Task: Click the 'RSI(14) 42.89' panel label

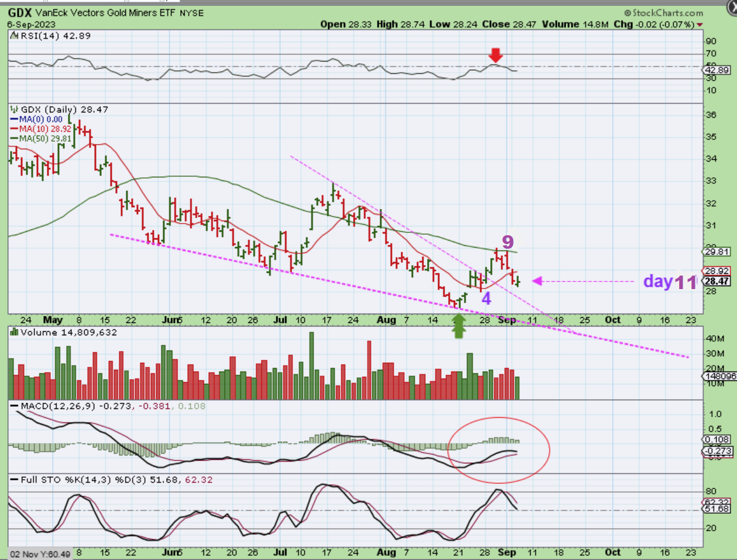Action: pos(56,36)
